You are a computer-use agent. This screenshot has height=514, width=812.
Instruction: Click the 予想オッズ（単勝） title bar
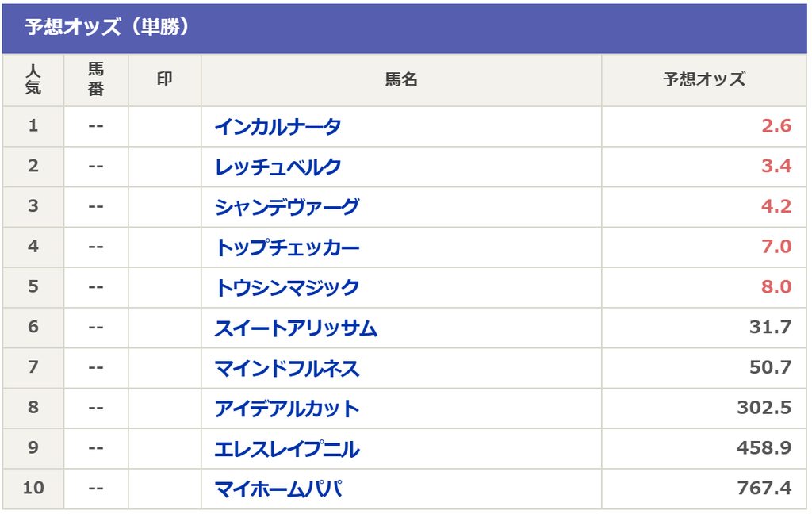click(x=404, y=28)
